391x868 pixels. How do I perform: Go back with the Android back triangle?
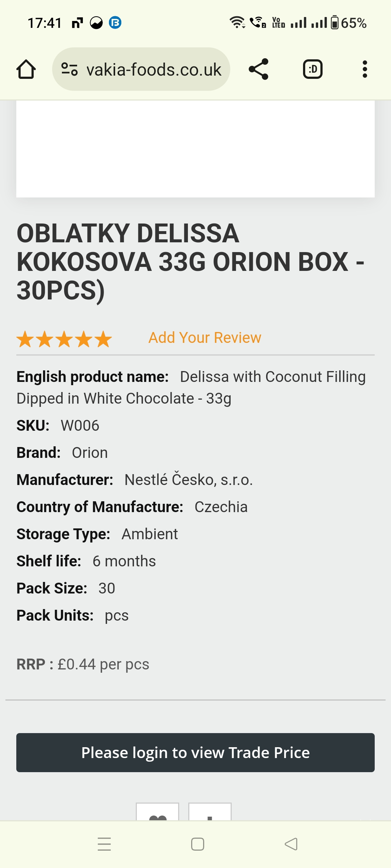click(x=291, y=844)
